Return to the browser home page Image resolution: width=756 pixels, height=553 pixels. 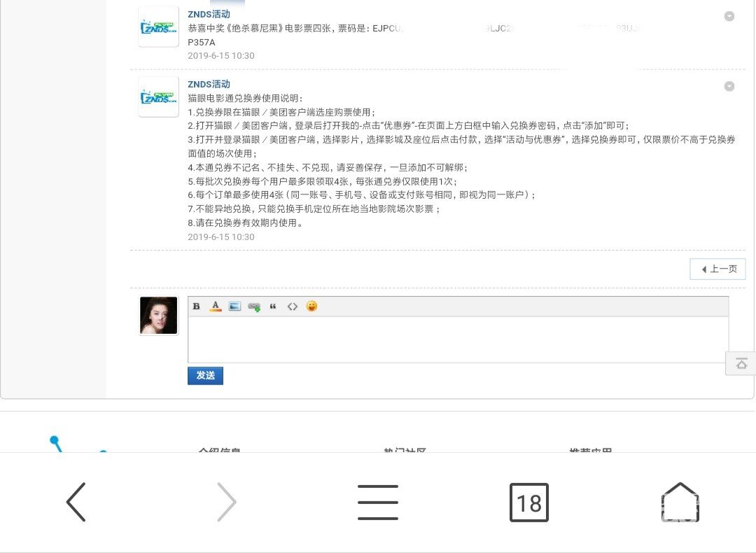click(x=680, y=502)
